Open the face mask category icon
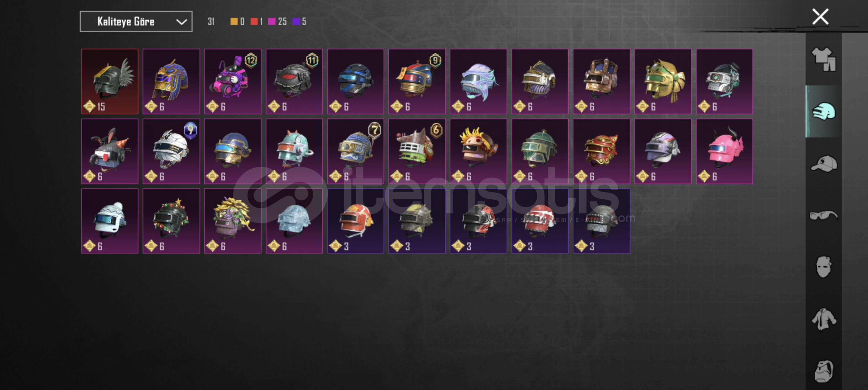Image resolution: width=868 pixels, height=390 pixels. [x=824, y=267]
